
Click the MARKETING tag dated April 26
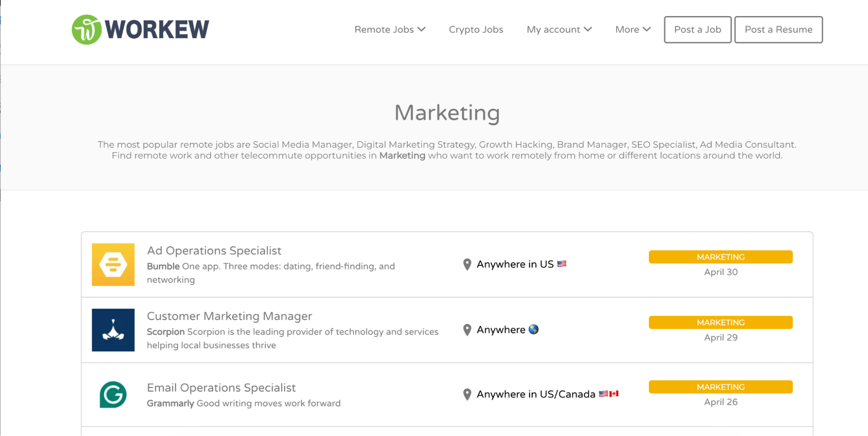coord(721,387)
